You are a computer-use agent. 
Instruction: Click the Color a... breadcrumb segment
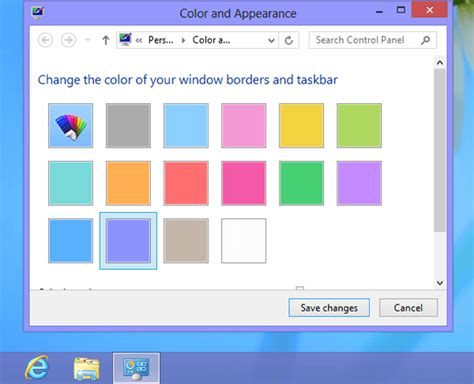[x=211, y=40]
